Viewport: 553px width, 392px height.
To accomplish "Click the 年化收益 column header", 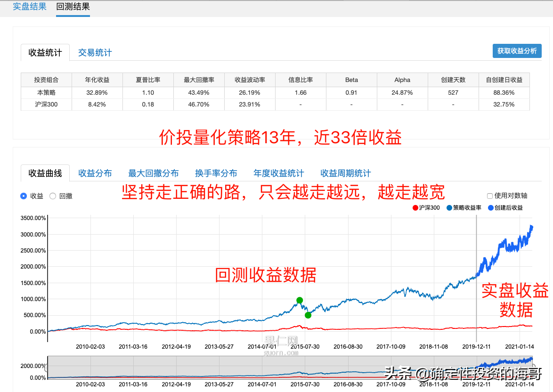I will [97, 80].
